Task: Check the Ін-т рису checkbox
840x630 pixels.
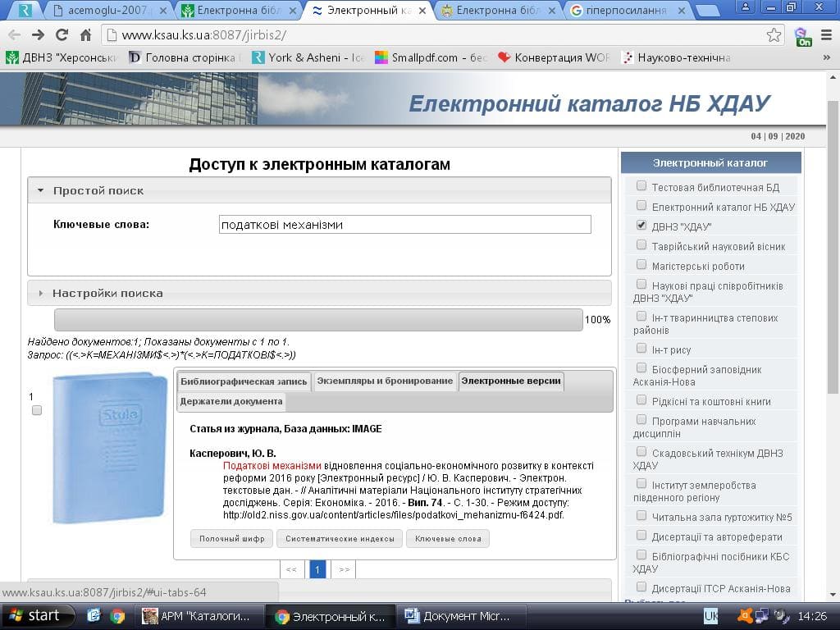Action: click(x=641, y=348)
